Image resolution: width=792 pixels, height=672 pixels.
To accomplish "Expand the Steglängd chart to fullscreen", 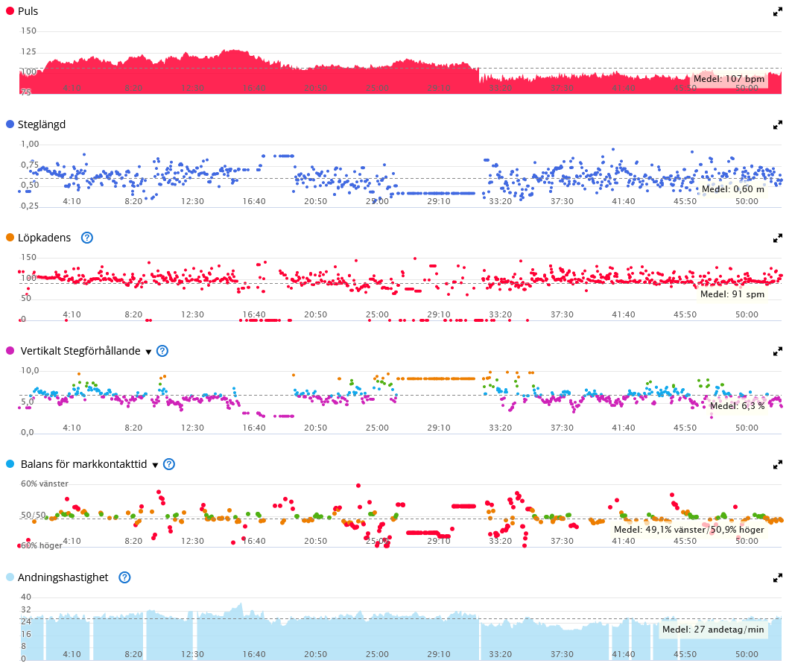I will pyautogui.click(x=777, y=124).
